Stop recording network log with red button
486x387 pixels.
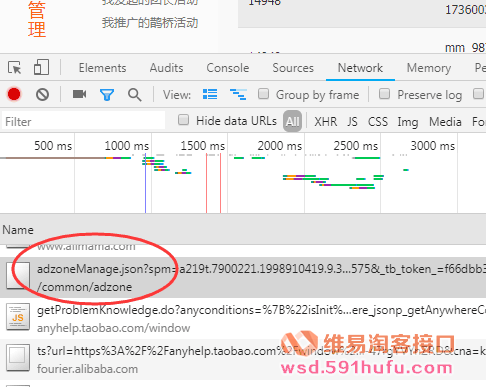click(x=14, y=94)
